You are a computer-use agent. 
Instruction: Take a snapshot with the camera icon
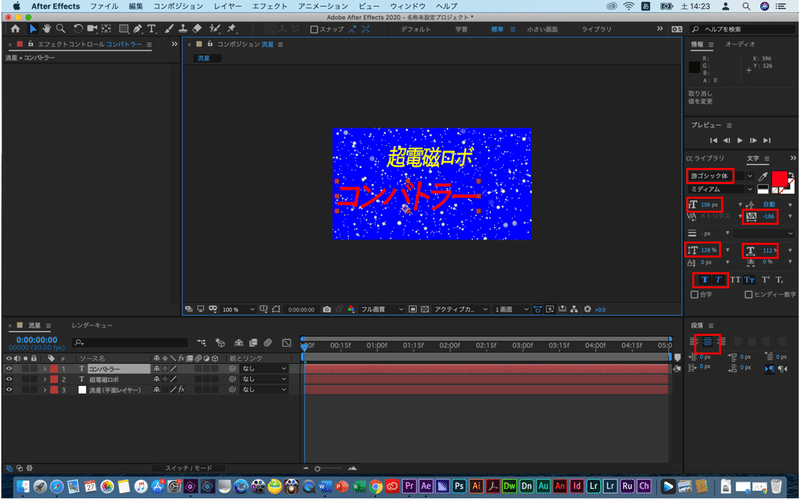point(327,309)
